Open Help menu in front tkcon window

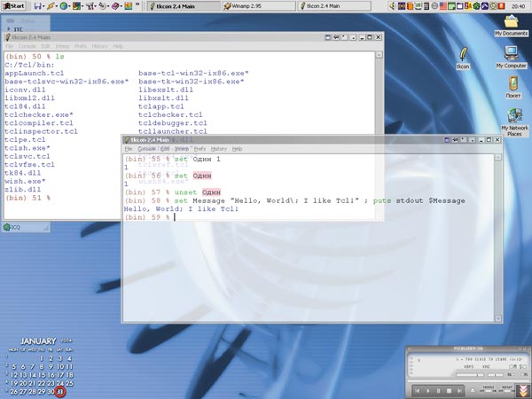pos(237,149)
